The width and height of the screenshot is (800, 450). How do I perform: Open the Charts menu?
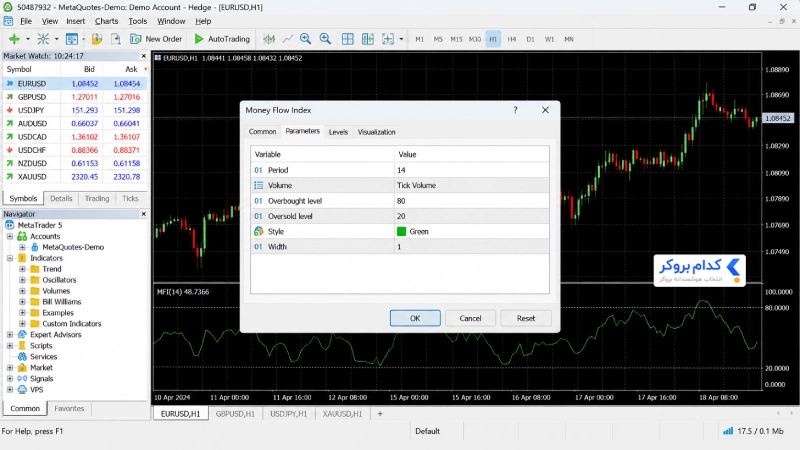[106, 21]
